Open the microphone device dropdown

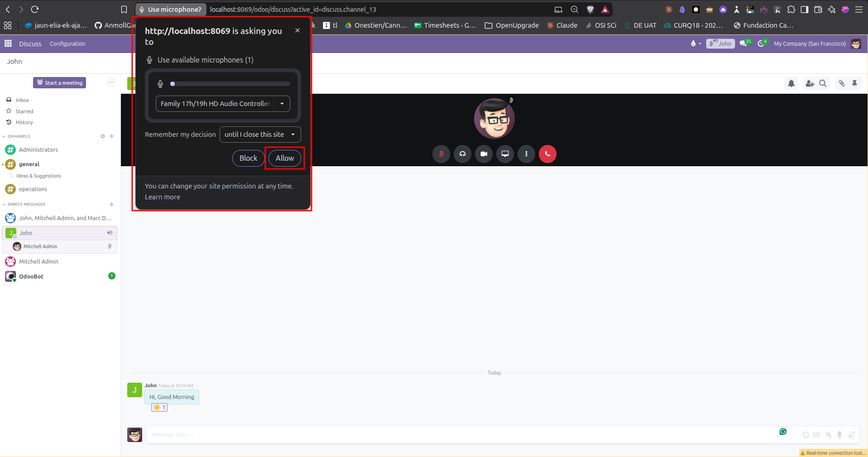223,104
